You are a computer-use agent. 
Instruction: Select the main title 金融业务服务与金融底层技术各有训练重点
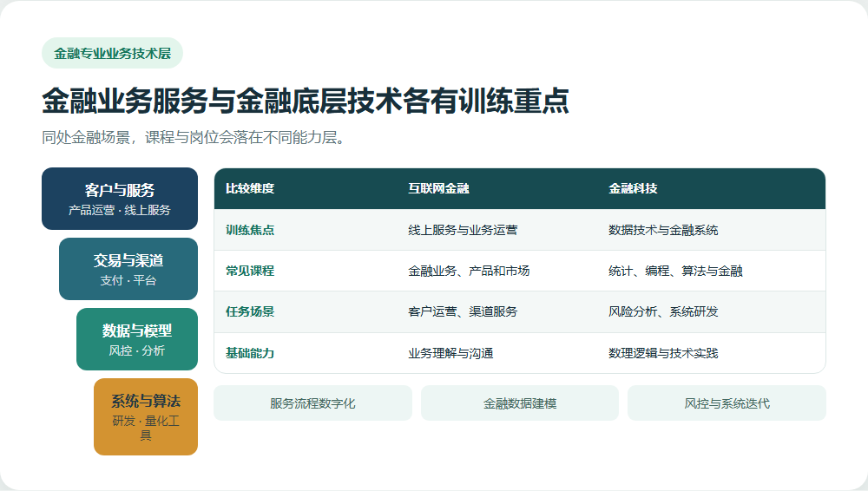pyautogui.click(x=306, y=100)
